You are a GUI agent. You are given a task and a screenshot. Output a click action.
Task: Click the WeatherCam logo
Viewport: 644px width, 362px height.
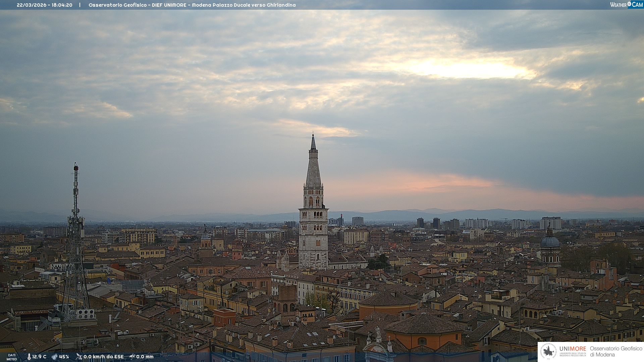[626, 4]
